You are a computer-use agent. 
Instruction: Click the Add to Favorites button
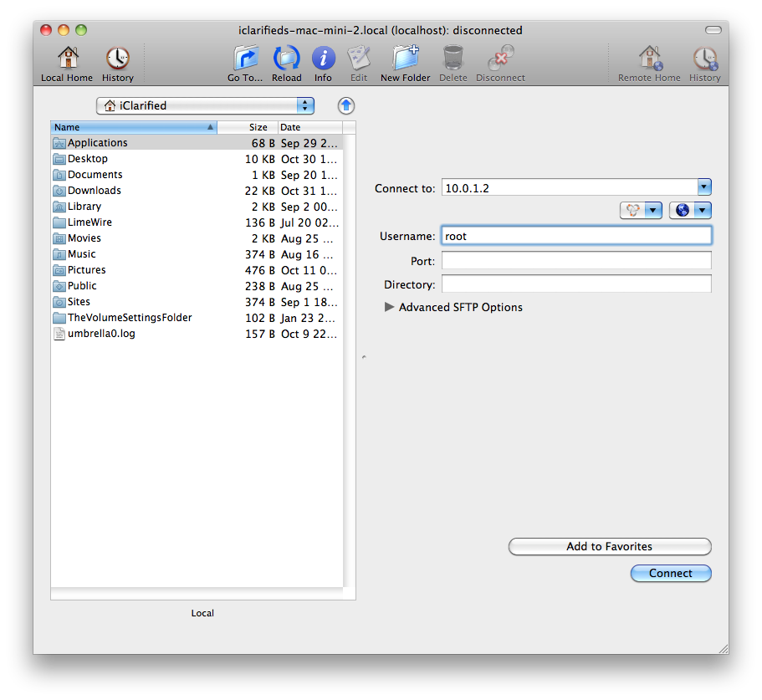pos(609,546)
